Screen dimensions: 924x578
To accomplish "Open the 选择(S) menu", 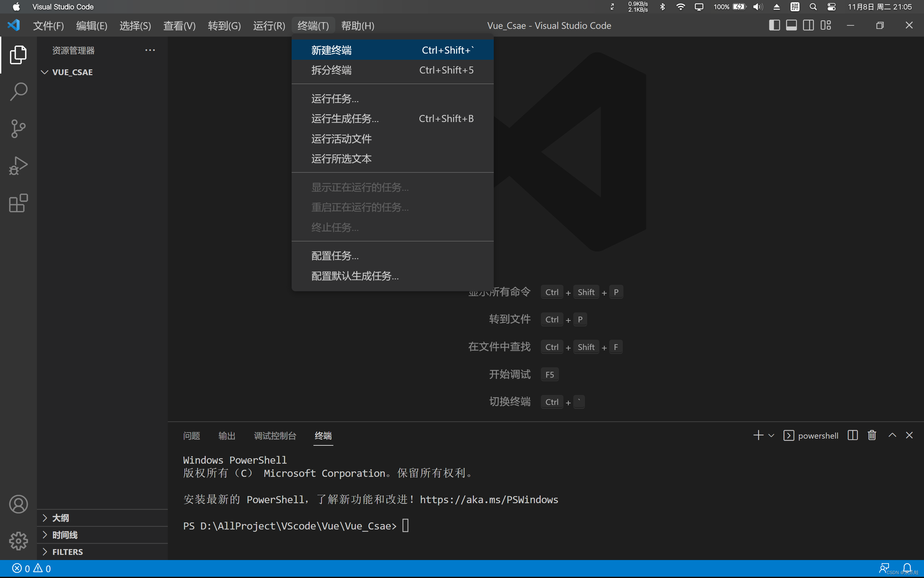I will (135, 26).
